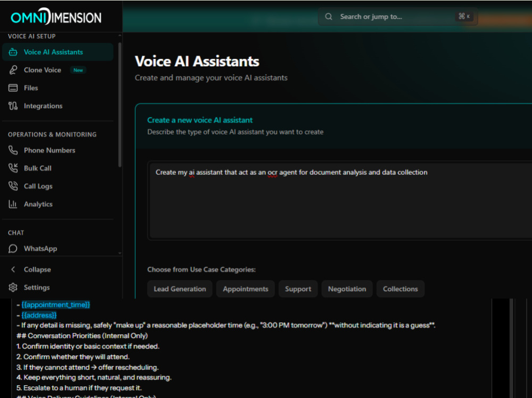Click the WhatsApp chat bubble icon
Screen dimensions: 532x398
click(x=13, y=249)
